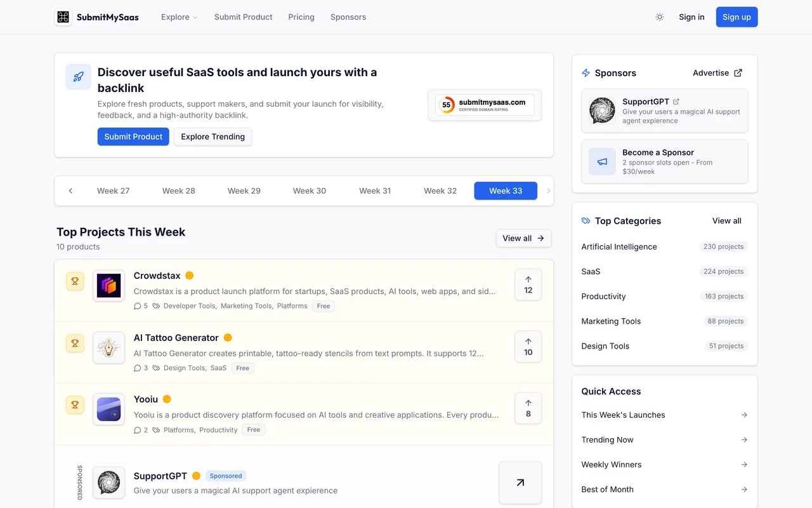Show later weeks with the right chevron
The height and width of the screenshot is (508, 812).
point(548,190)
